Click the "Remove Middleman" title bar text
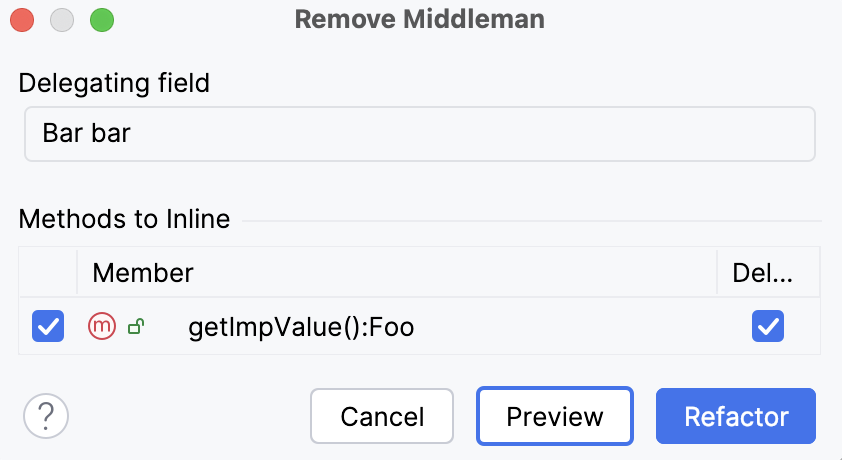 [x=420, y=19]
